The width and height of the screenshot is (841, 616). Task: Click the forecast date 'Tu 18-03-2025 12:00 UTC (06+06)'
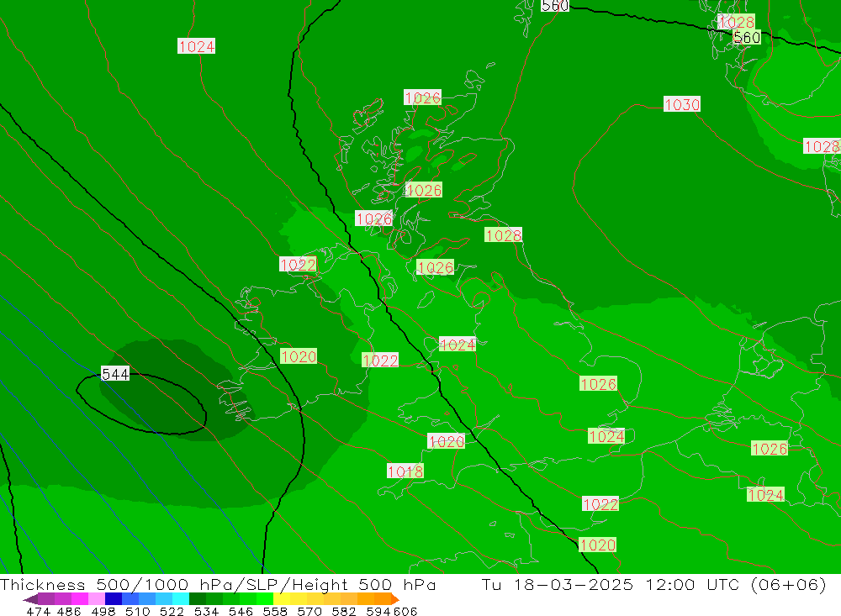pos(653,584)
